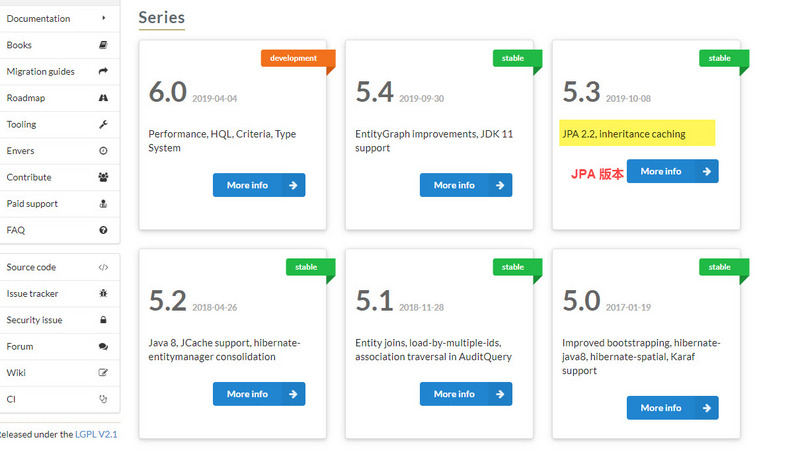The height and width of the screenshot is (458, 800).
Task: Open Security issue in the sidebar
Action: (60, 320)
